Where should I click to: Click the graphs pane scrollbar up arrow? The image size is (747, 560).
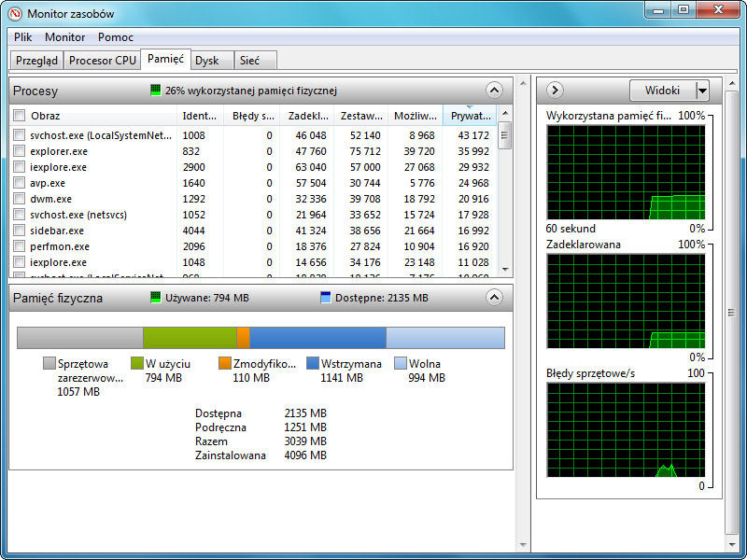click(732, 84)
